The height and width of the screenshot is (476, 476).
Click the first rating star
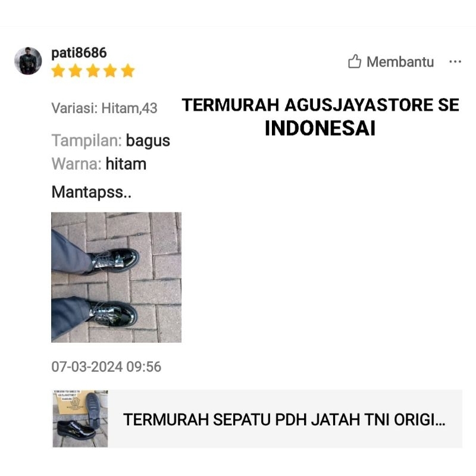click(58, 71)
